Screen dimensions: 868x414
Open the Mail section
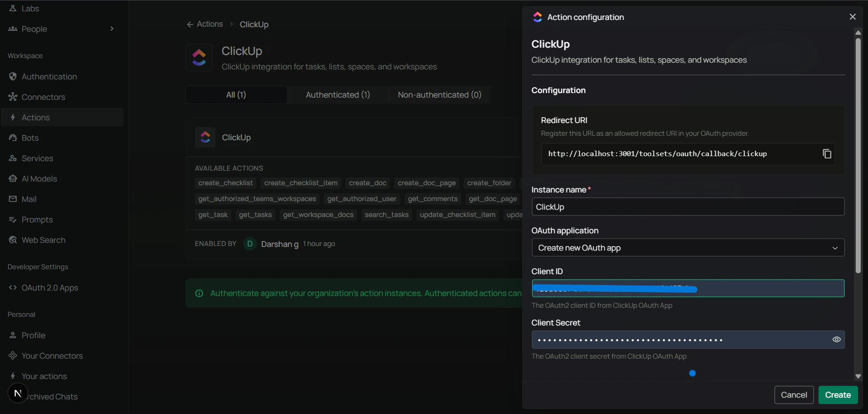tap(29, 199)
